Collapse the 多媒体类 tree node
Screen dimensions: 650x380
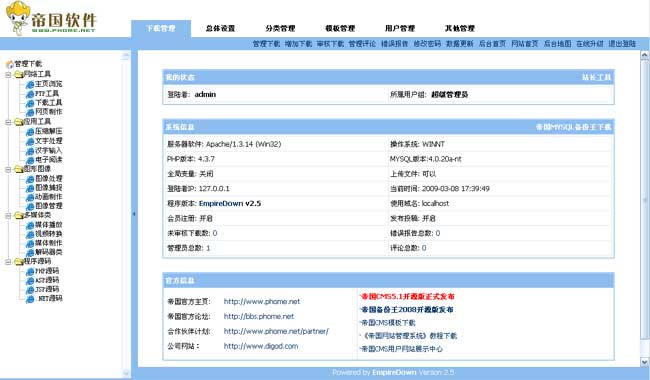click(x=8, y=216)
